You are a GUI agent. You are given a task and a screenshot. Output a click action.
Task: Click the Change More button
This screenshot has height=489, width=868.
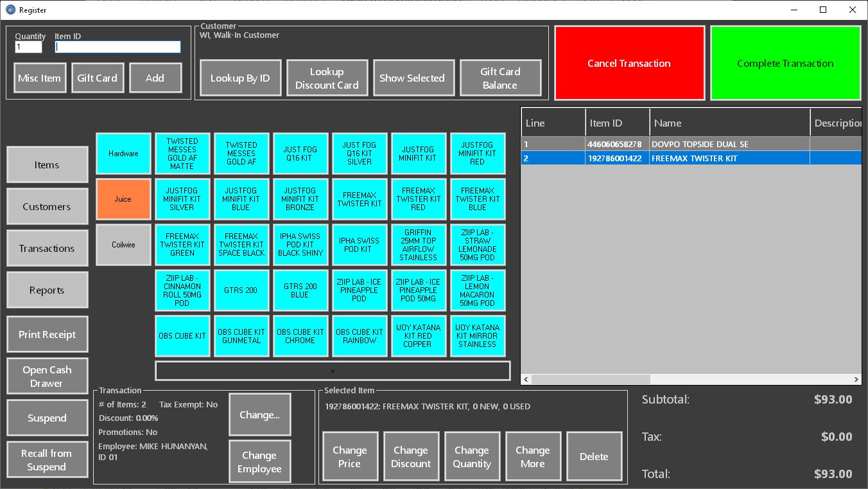(x=533, y=457)
